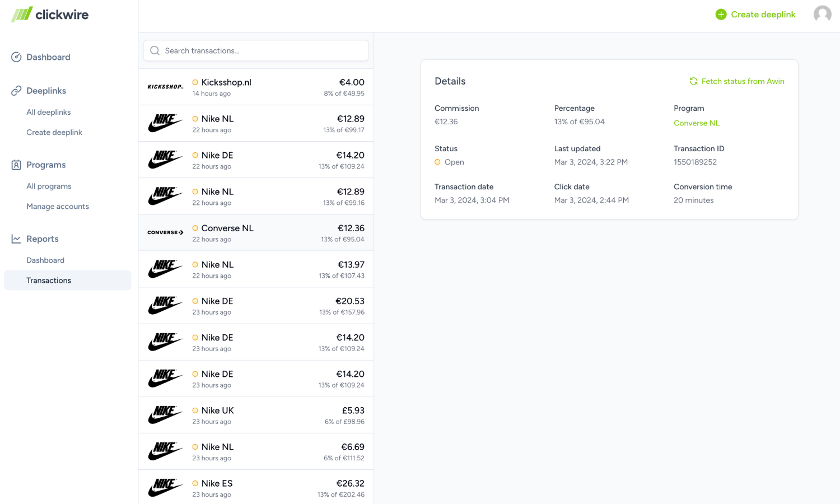Click Fetch status from Awin
The image size is (840, 504).
(736, 81)
